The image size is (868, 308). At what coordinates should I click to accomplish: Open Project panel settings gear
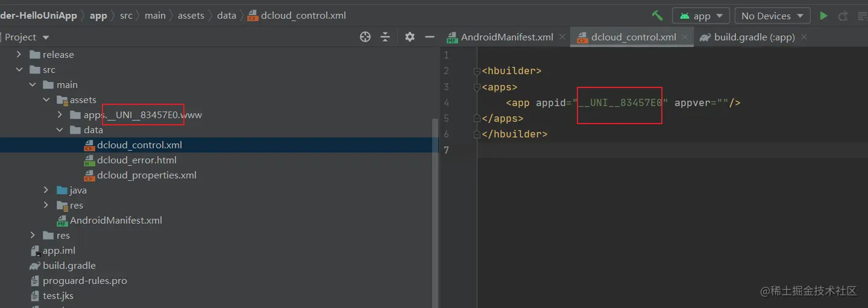tap(410, 37)
